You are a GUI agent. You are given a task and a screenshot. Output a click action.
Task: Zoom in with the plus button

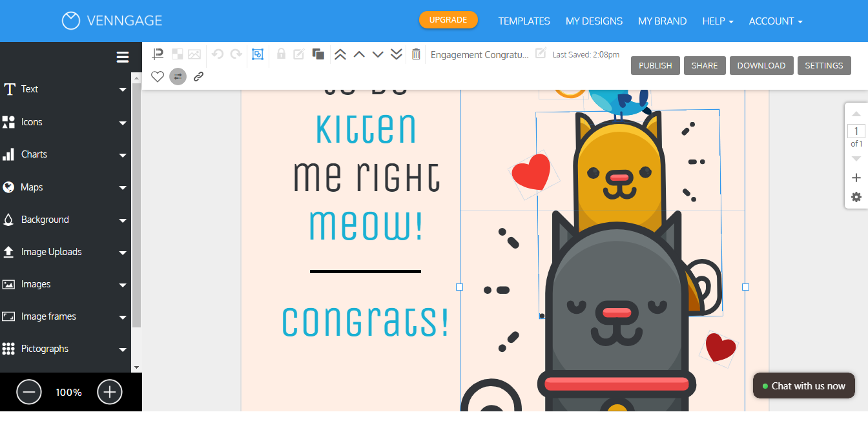(110, 392)
